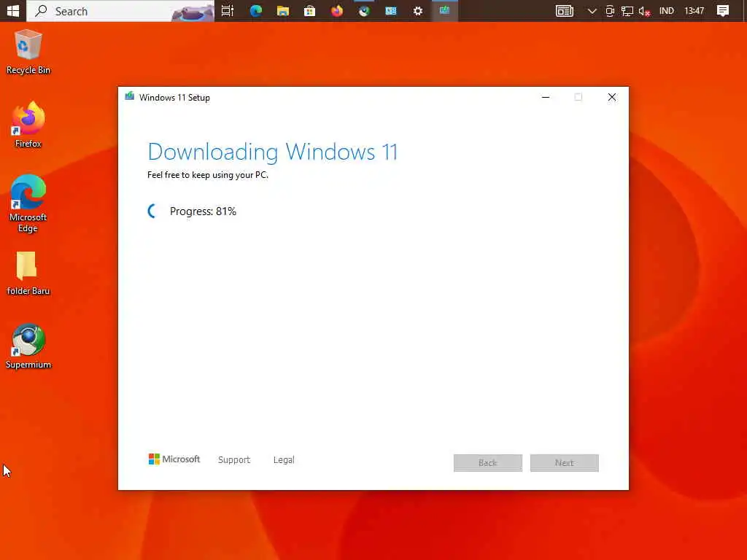
Task: Click the progress spinner in Setup
Action: point(152,211)
